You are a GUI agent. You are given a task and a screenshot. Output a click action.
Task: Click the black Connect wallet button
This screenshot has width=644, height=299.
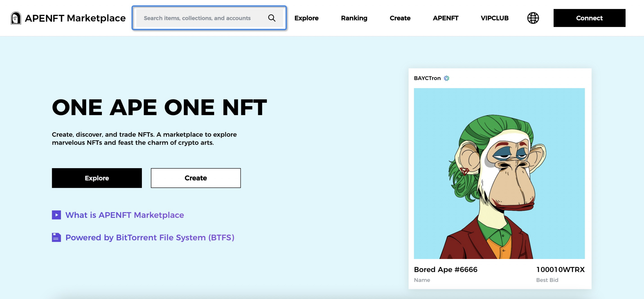(x=589, y=18)
